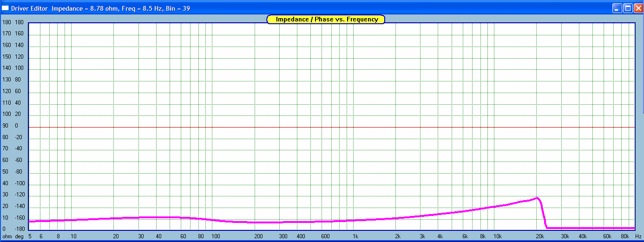This screenshot has height=242, width=644.
Task: Click the '-140' degree axis label
Action: (x=20, y=207)
